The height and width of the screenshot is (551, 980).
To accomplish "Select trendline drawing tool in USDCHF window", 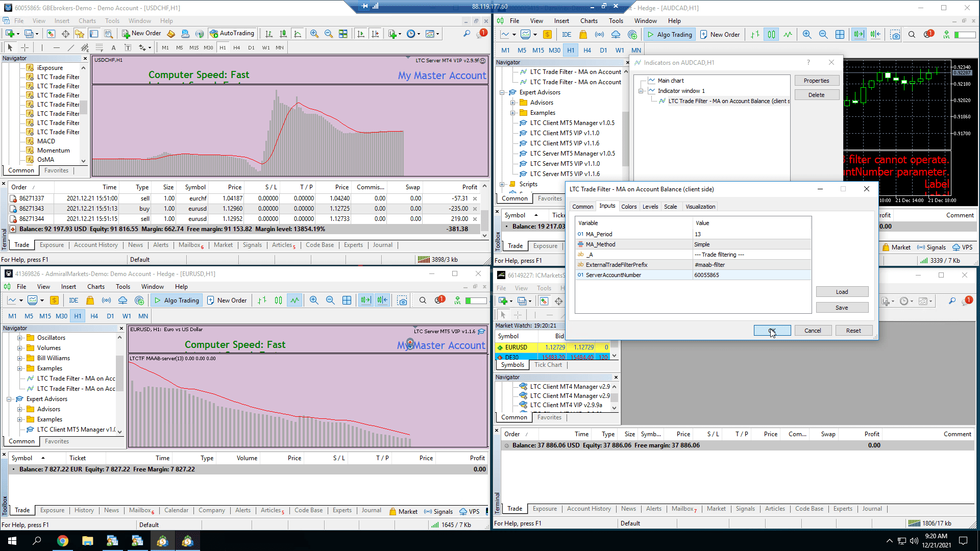I will pyautogui.click(x=71, y=47).
